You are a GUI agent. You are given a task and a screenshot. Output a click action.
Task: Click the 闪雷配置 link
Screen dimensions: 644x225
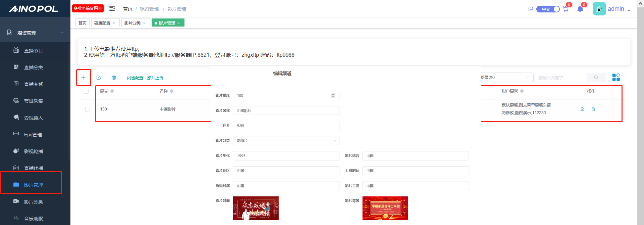(x=135, y=78)
